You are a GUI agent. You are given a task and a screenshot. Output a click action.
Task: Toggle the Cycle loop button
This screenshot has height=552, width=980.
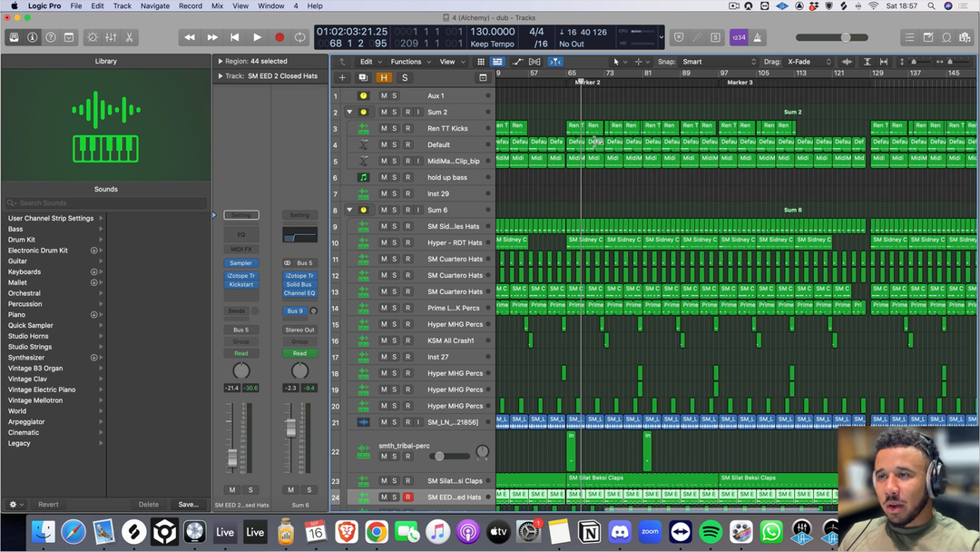pyautogui.click(x=300, y=37)
